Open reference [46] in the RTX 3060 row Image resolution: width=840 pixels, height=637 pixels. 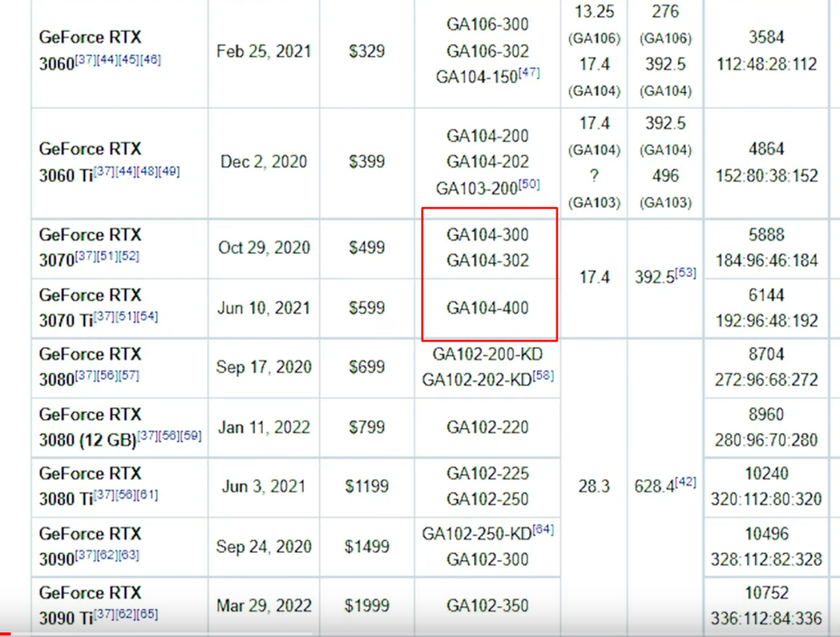click(150, 60)
